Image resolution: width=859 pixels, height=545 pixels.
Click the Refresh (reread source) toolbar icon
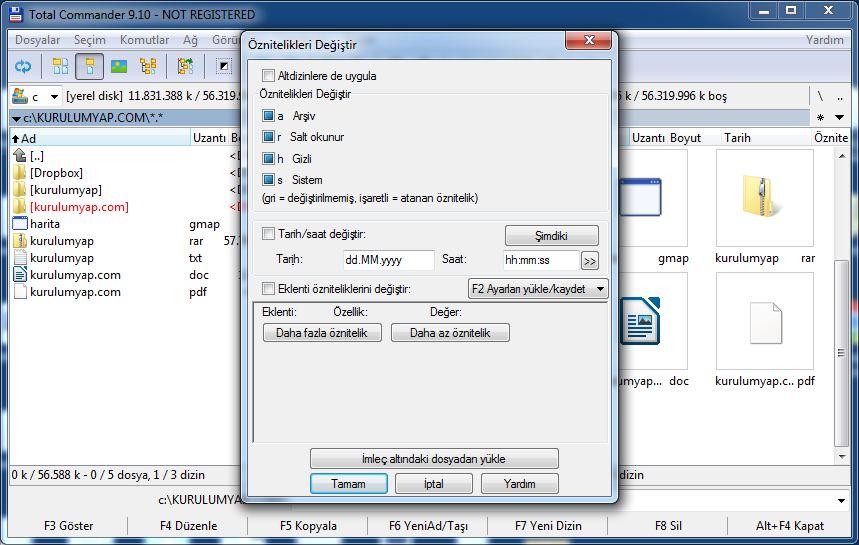[23, 66]
